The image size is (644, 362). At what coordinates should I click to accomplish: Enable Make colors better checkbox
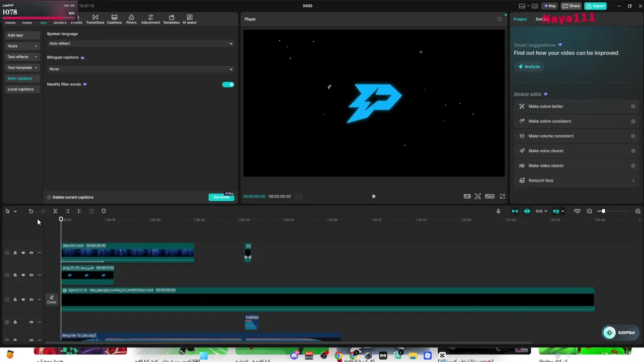tap(633, 107)
